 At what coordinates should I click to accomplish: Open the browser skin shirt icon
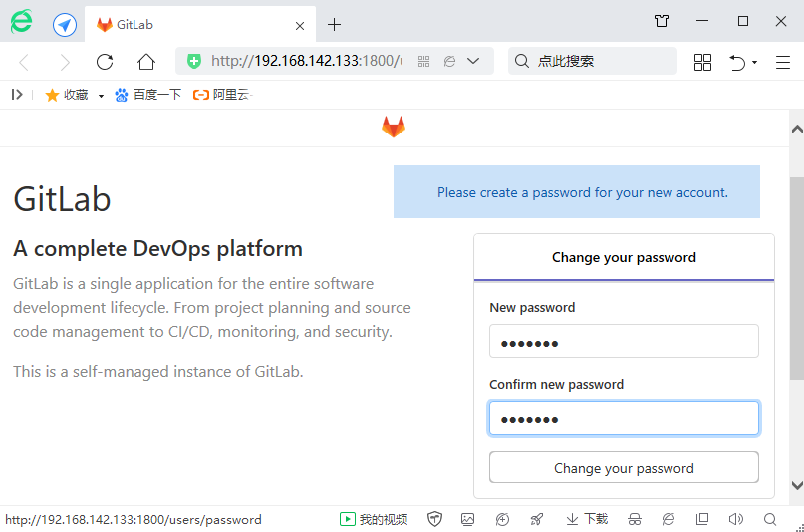[662, 21]
